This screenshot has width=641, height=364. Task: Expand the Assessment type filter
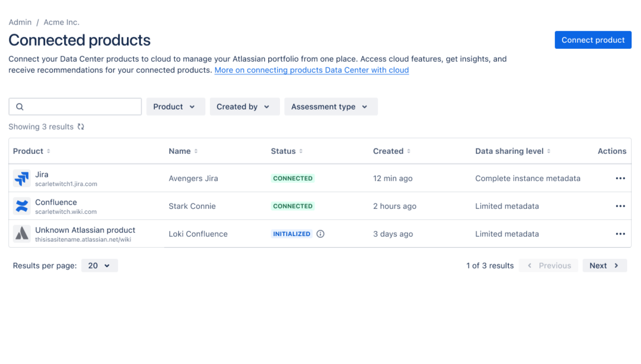[x=331, y=107]
